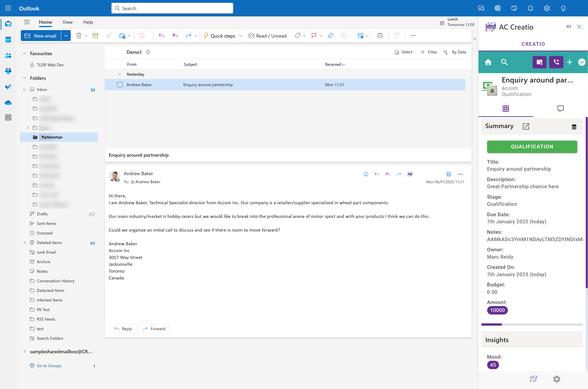Pin the AC Creatio pane

point(568,26)
